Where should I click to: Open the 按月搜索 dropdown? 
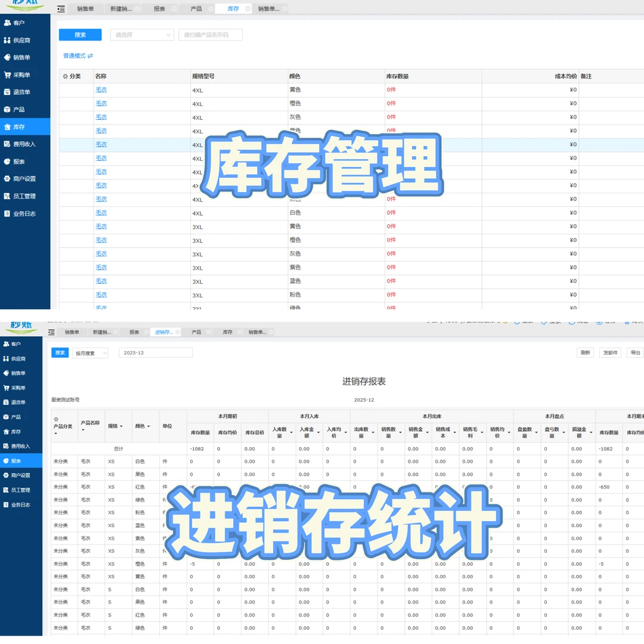click(x=91, y=353)
